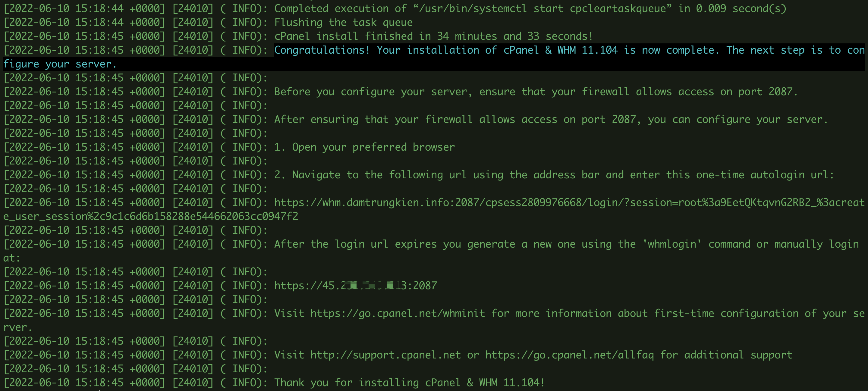Click the 'Flushing the task queue' line

[343, 23]
